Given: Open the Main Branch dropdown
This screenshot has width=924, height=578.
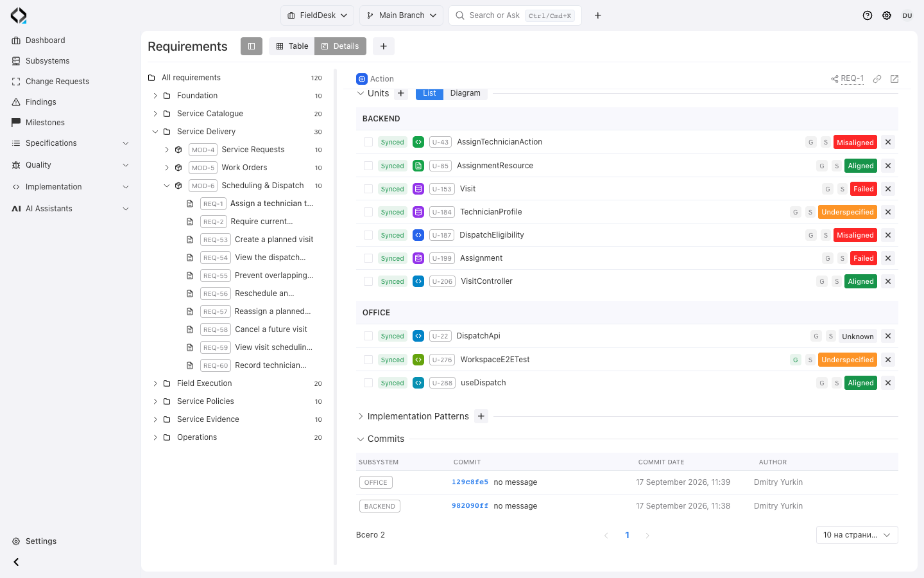Looking at the screenshot, I should tap(401, 15).
